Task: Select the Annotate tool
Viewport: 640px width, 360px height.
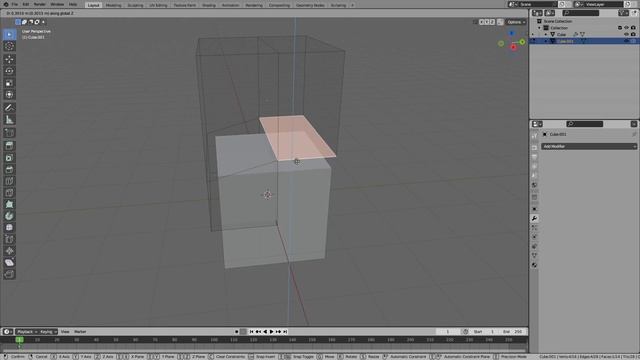Action: click(9, 108)
